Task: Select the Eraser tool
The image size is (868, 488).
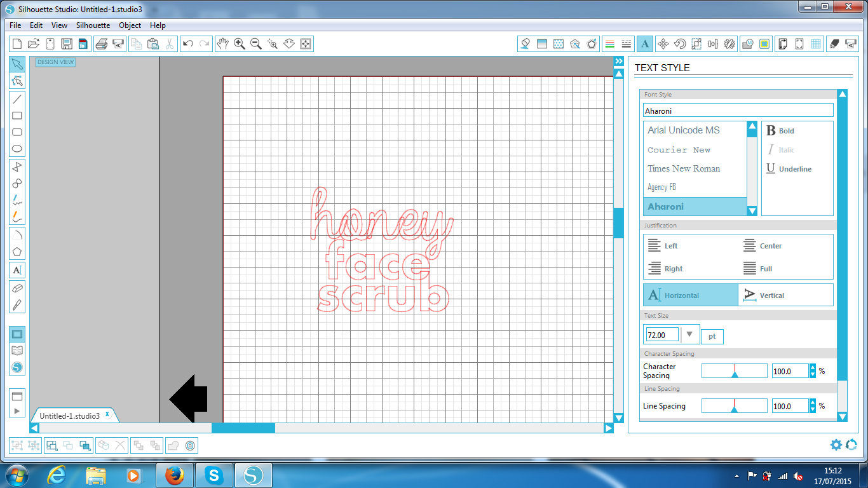Action: tap(17, 288)
